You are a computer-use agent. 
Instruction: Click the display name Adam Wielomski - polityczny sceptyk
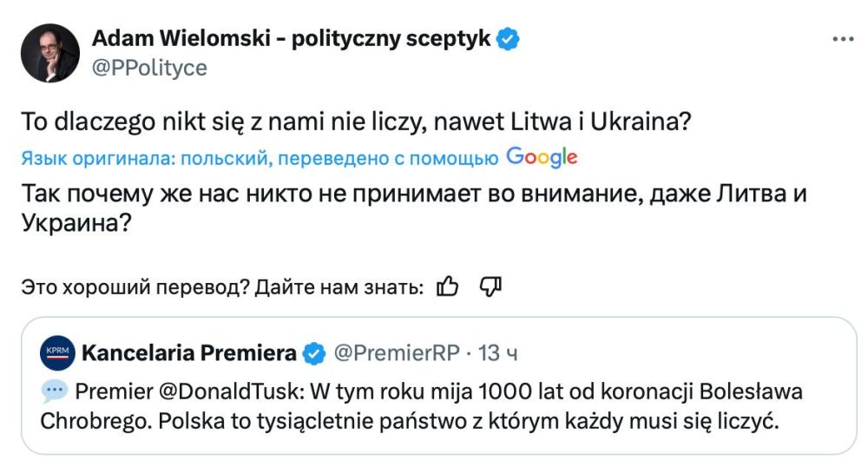[x=293, y=39]
